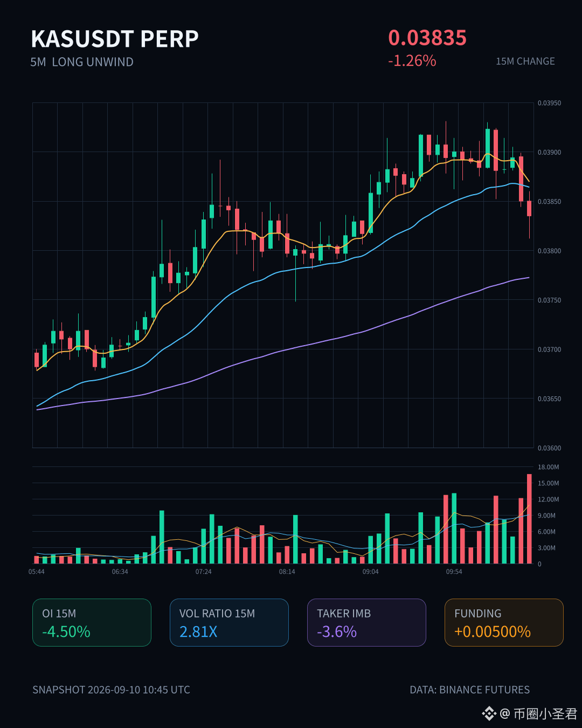Click the KASUSDT PERP title
582x728 pixels.
pos(115,39)
